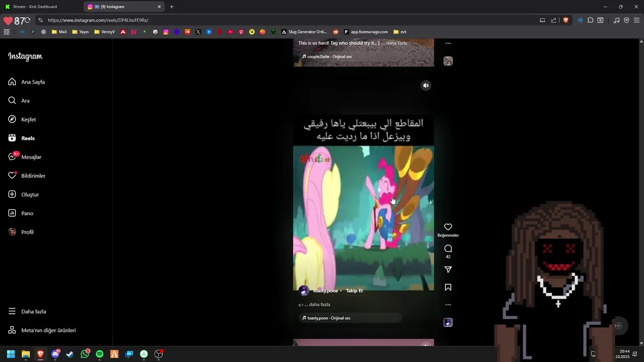Share the reel with paper plane icon

448,270
